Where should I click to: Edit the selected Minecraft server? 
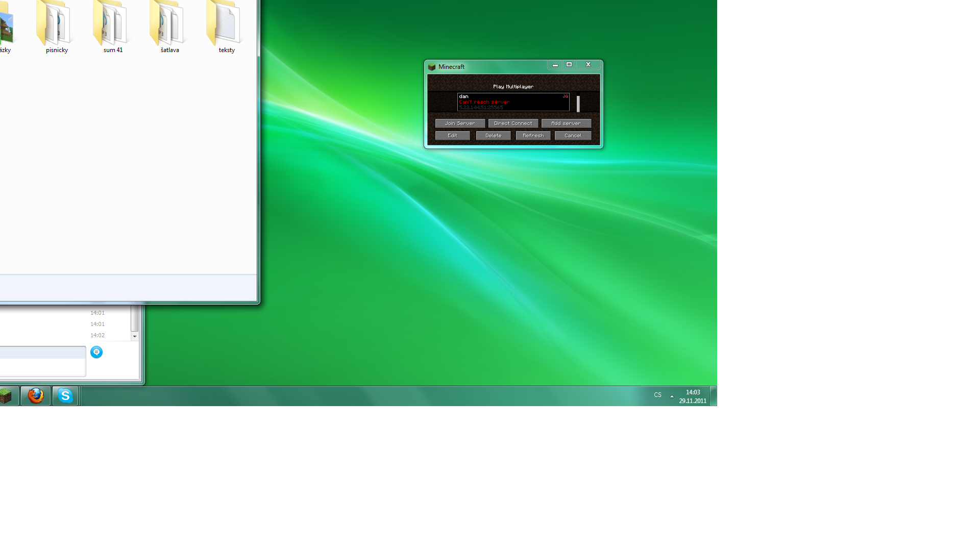[x=452, y=136]
